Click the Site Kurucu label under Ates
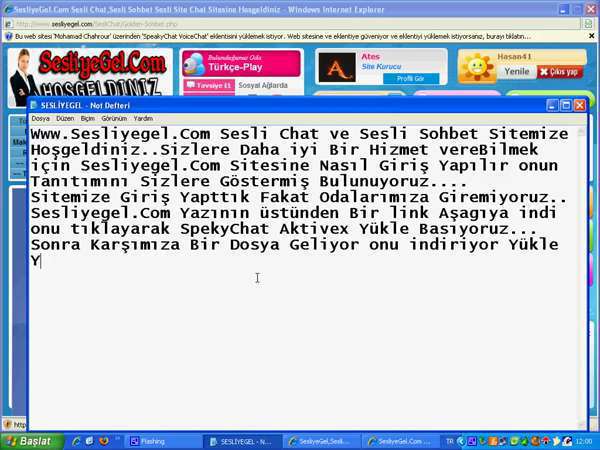Image resolution: width=600 pixels, height=450 pixels. 382,67
